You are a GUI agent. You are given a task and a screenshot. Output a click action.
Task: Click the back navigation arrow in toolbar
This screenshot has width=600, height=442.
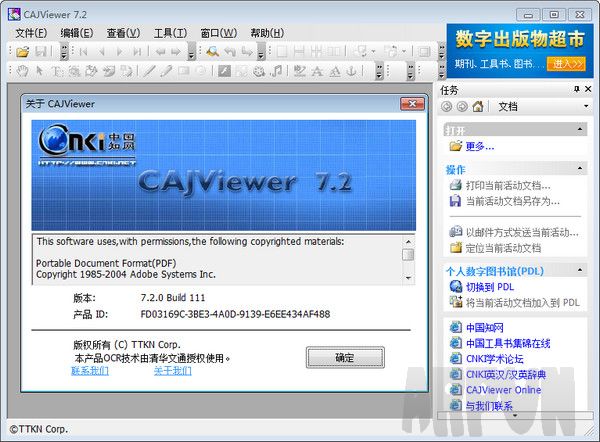pos(160,51)
